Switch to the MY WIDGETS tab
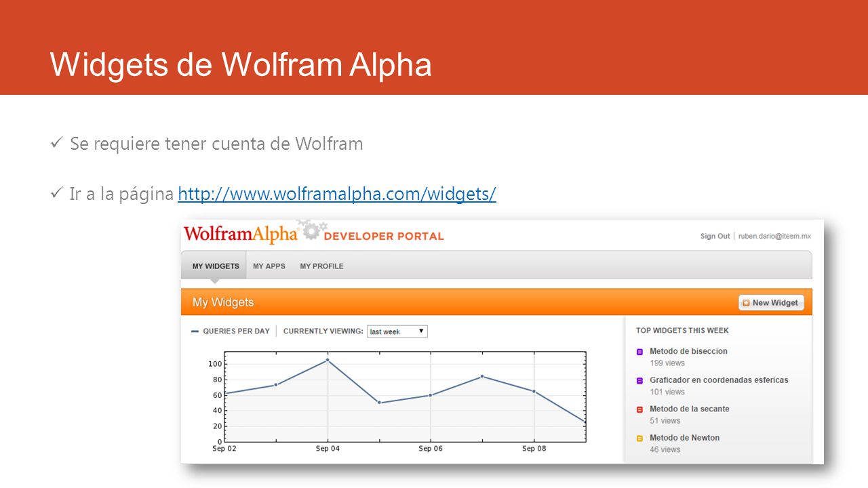Image resolution: width=868 pixels, height=488 pixels. [216, 266]
